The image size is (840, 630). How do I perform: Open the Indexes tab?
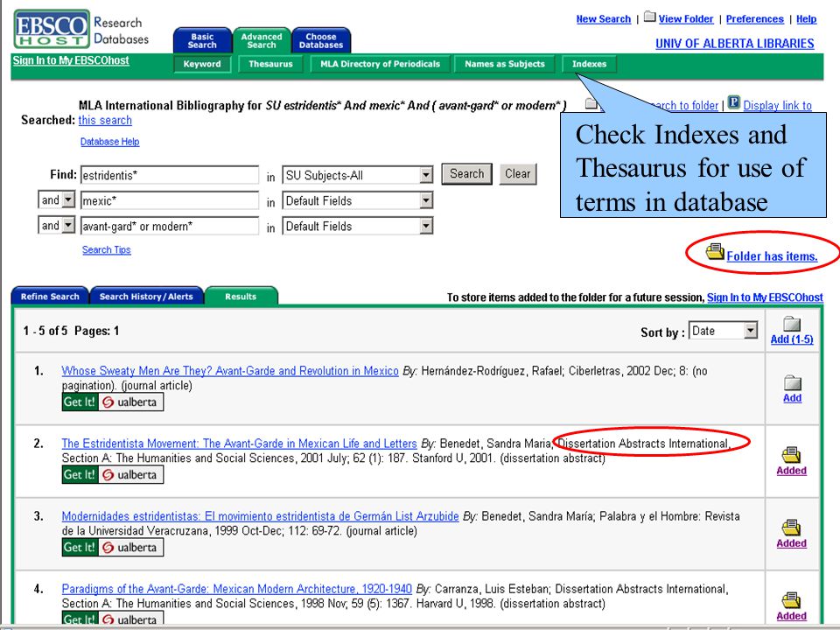click(589, 64)
